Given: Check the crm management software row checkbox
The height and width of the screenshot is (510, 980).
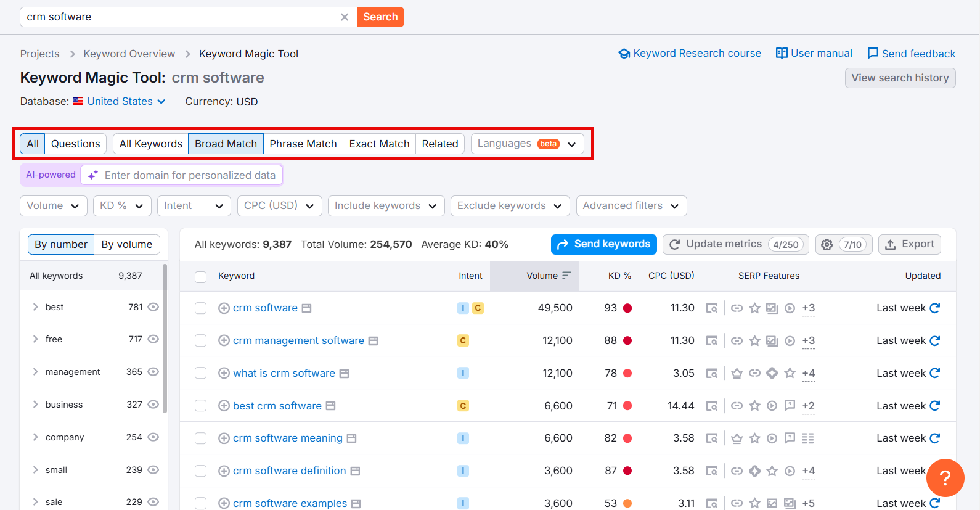Looking at the screenshot, I should pos(200,340).
